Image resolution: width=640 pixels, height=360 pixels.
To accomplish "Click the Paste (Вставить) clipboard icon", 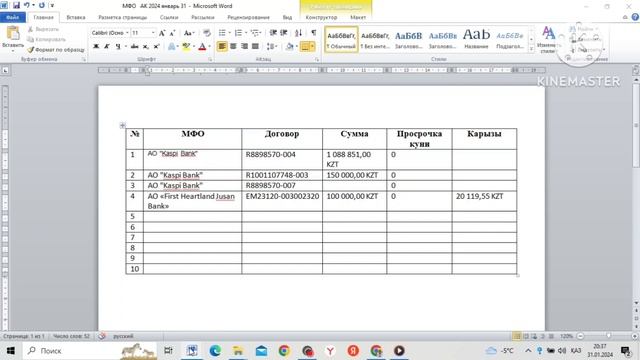I will [x=13, y=34].
